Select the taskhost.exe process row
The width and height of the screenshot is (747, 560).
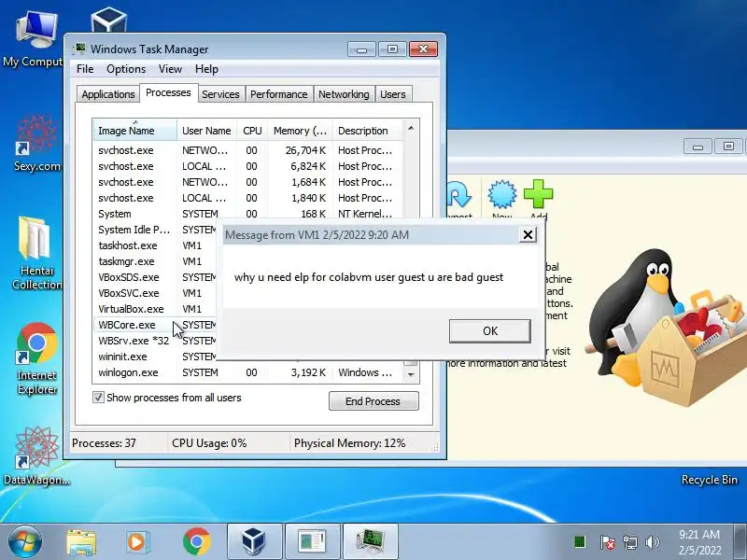coord(155,245)
